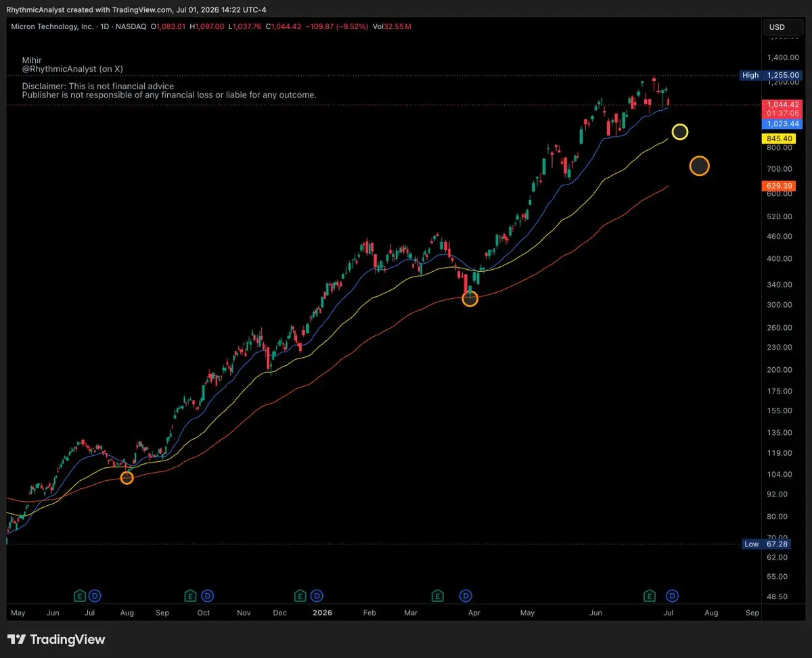The width and height of the screenshot is (812, 658).
Task: Click the Vol 32.55 M volume readout
Action: [392, 26]
